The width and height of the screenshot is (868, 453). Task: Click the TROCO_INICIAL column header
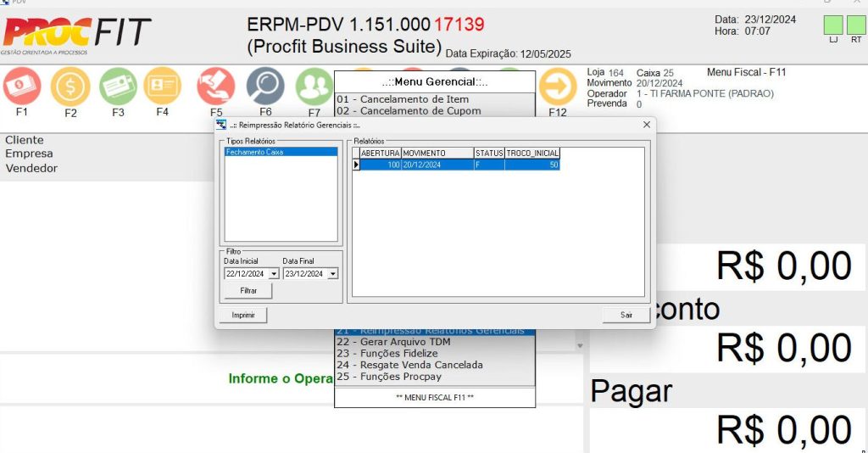tap(532, 154)
